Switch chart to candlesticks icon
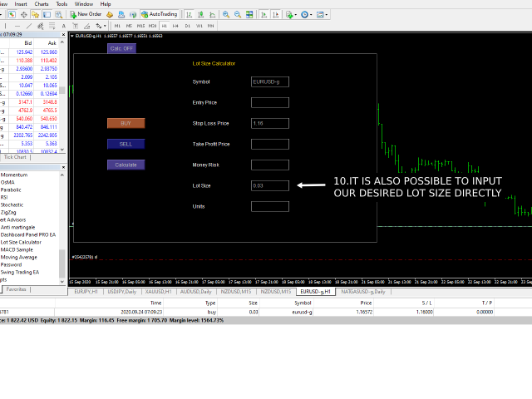 point(201,14)
